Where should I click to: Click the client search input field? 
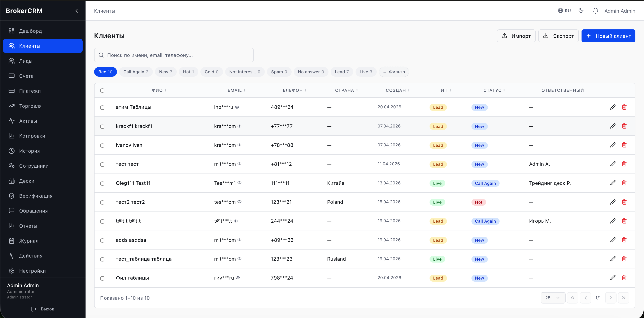174,55
